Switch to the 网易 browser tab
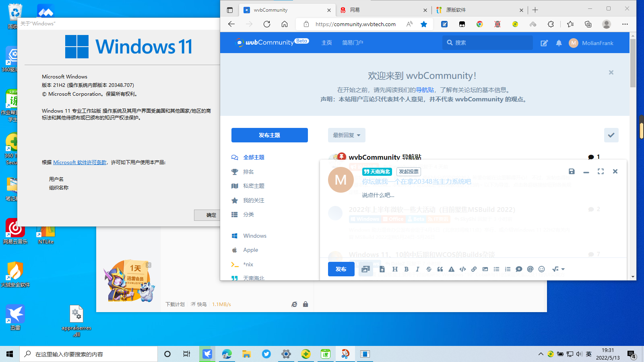Image resolution: width=644 pixels, height=362 pixels. [x=383, y=10]
